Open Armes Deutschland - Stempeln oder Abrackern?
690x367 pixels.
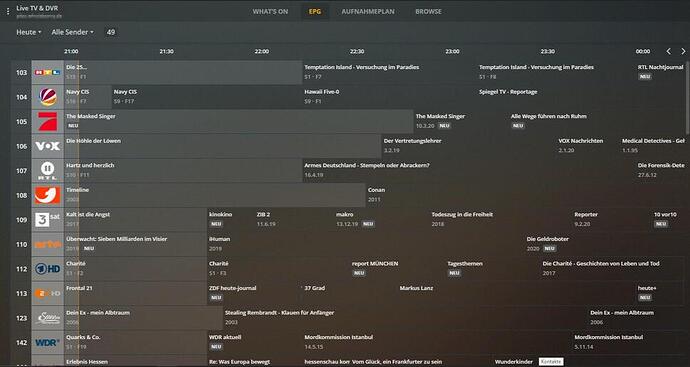coord(469,171)
